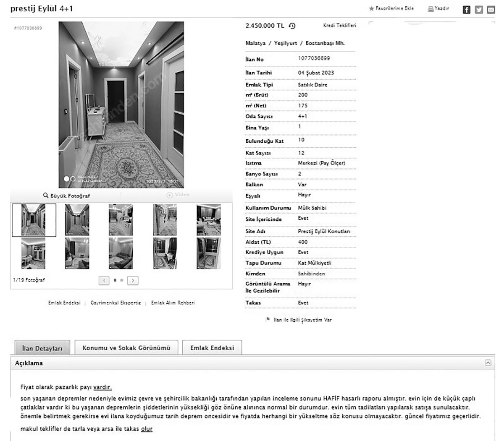The image size is (504, 441).
Task: Collapse the Açıklama section
Action: click(488, 363)
